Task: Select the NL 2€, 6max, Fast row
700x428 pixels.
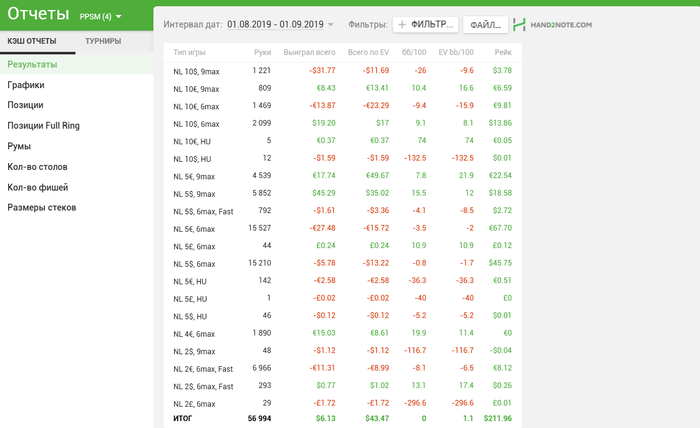Action: point(342,368)
